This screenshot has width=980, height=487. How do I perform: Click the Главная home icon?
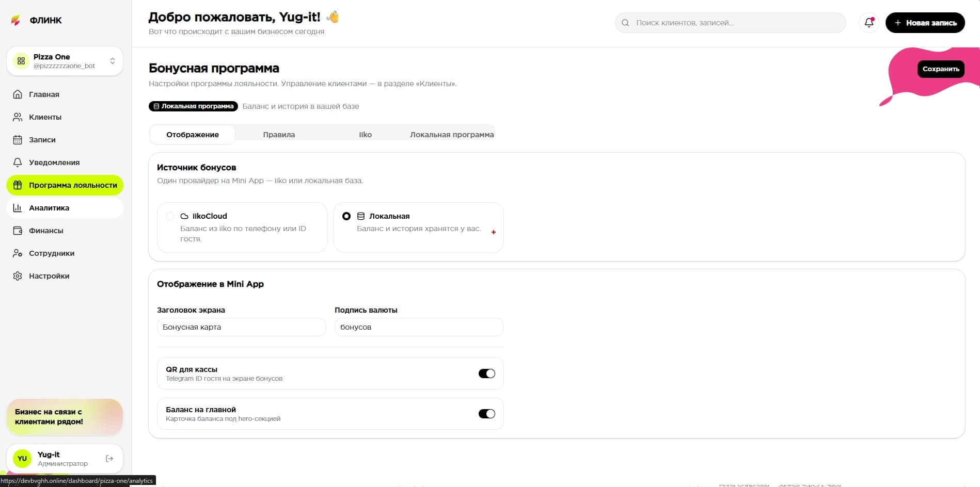[18, 94]
